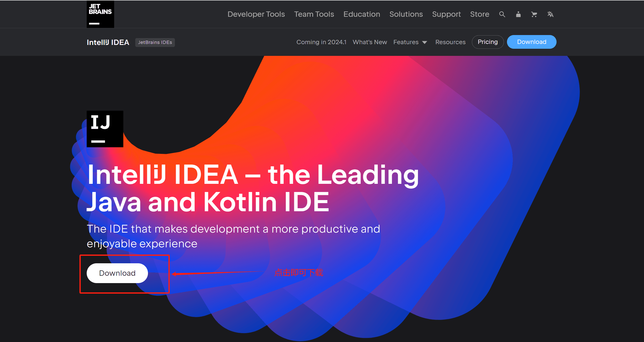Open the account profile icon
Viewport: 644px width, 342px height.
518,14
